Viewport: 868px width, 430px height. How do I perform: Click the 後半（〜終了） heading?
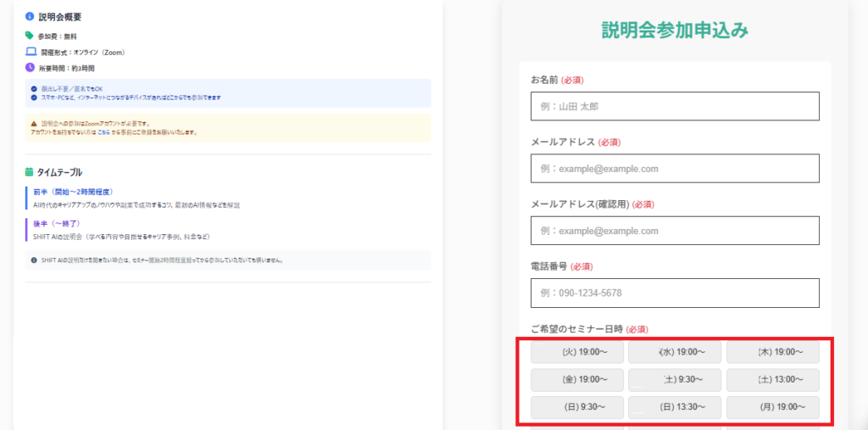[57, 223]
